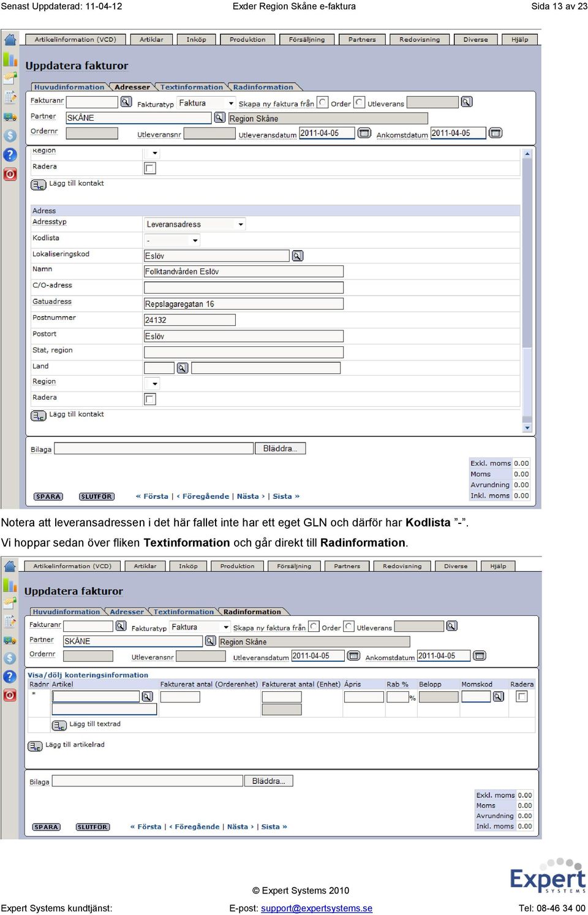Image resolution: width=588 pixels, height=915 pixels.
Task: Click Visa/dölj konteringsinformation link
Action: (88, 675)
